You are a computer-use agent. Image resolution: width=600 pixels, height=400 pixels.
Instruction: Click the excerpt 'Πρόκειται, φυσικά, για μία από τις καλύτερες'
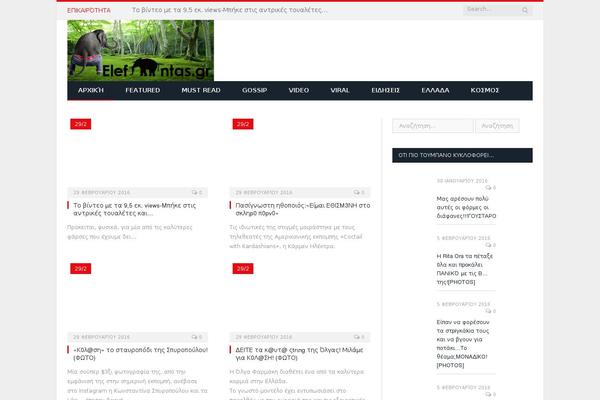pos(130,232)
